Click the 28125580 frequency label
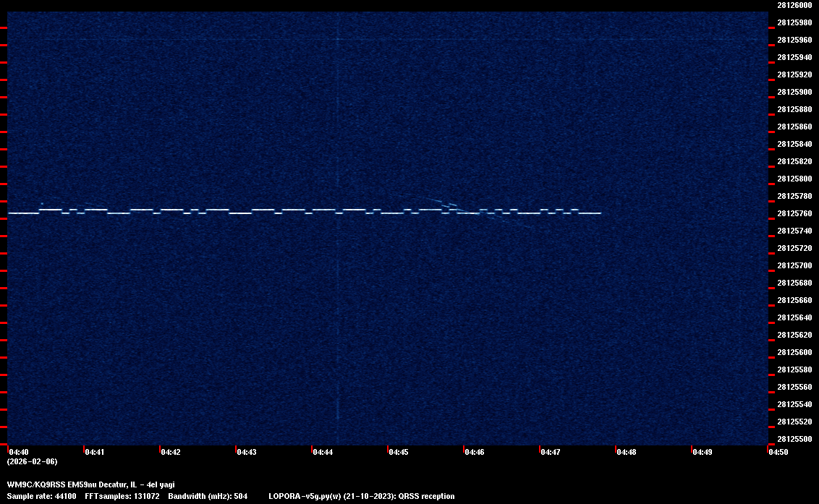This screenshot has height=504, width=819. [794, 370]
